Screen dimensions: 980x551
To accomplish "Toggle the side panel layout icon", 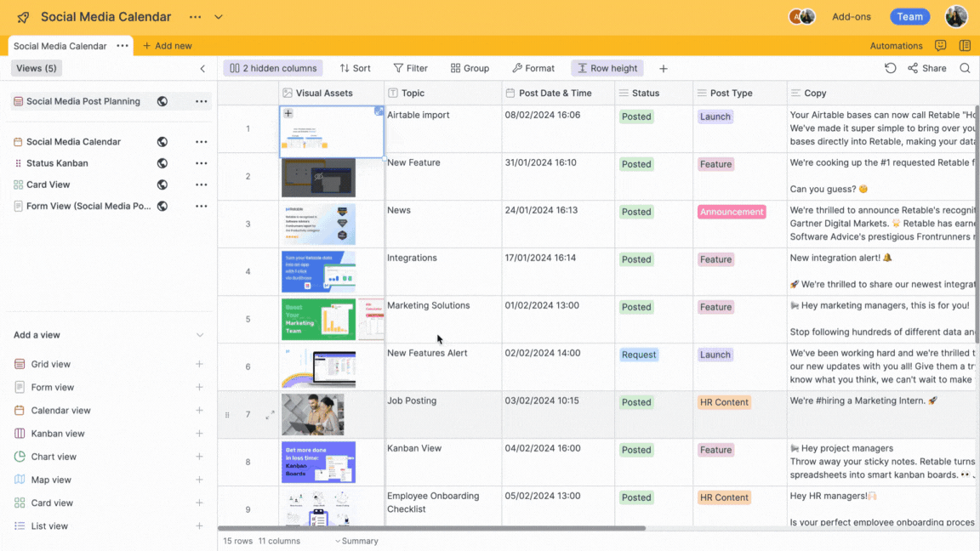I will [965, 46].
